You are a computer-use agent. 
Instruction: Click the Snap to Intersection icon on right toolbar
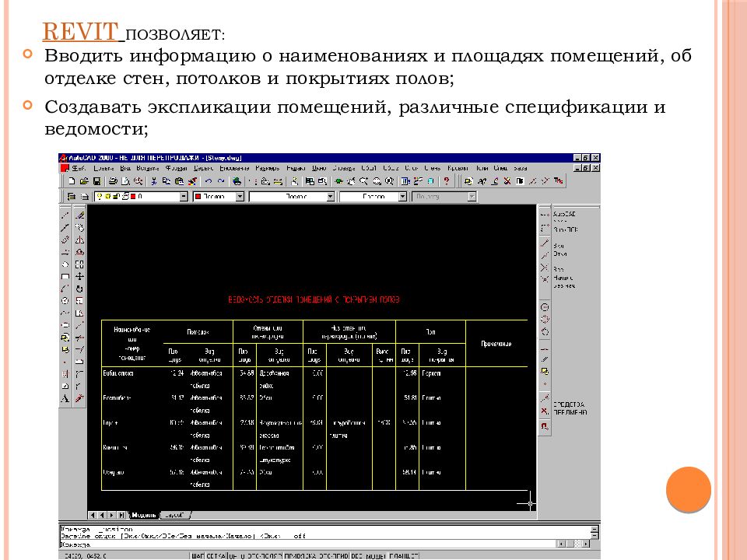click(545, 267)
